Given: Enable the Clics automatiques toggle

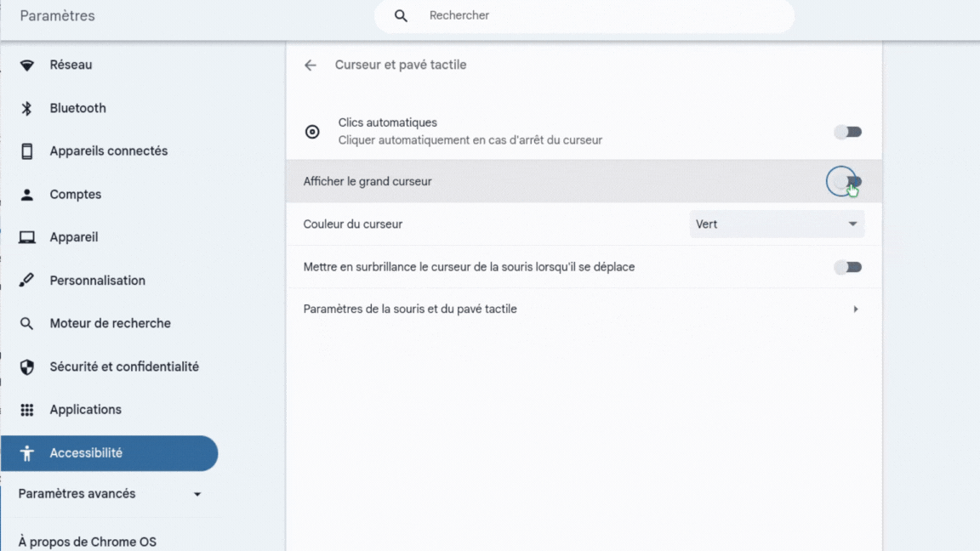Looking at the screenshot, I should [x=847, y=132].
